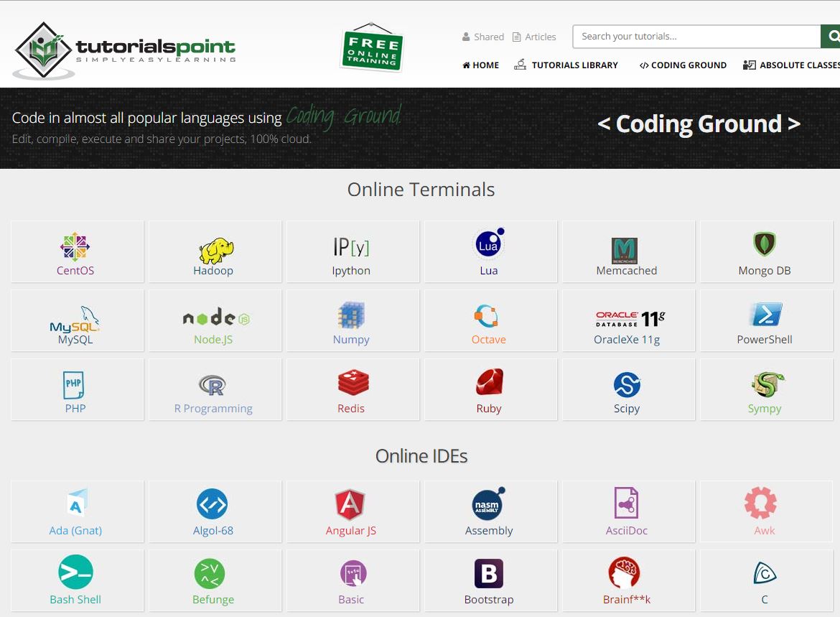Select the Sympy snake icon

pos(767,384)
